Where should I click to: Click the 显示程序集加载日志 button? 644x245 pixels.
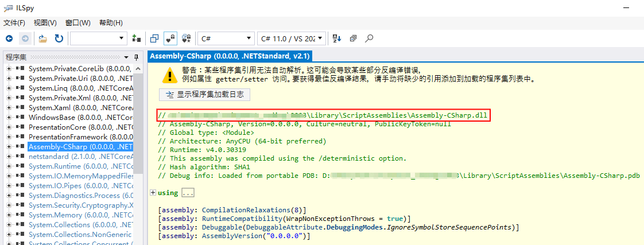click(204, 95)
